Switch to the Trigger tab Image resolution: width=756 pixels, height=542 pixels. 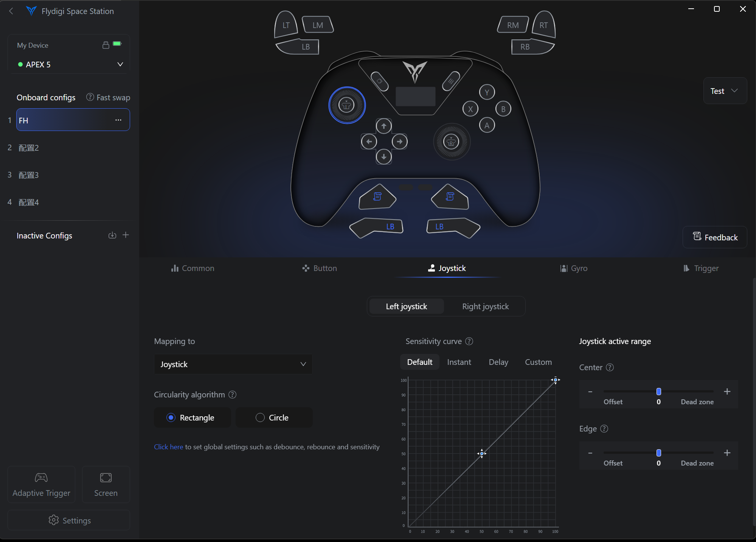pos(701,268)
